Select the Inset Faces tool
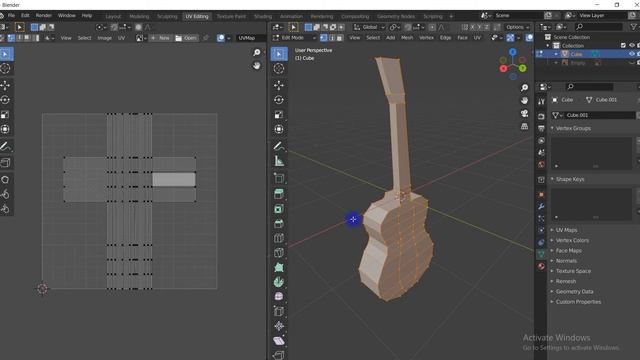Screen dimensions: 640x360 click(x=279, y=209)
